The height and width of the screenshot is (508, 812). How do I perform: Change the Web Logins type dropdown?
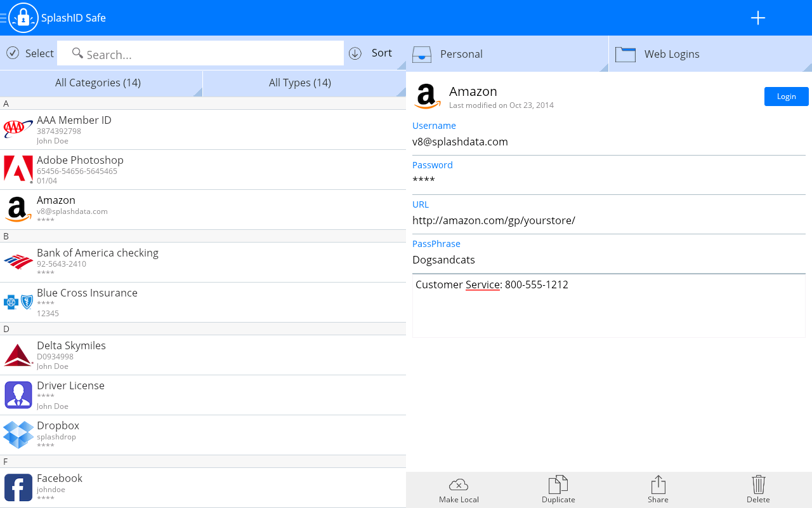click(x=710, y=54)
